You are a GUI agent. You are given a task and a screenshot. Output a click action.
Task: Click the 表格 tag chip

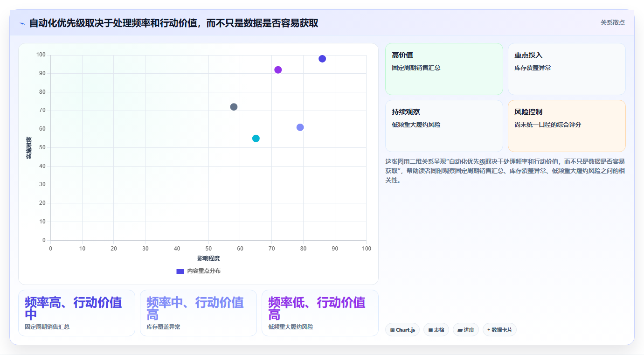pyautogui.click(x=436, y=330)
